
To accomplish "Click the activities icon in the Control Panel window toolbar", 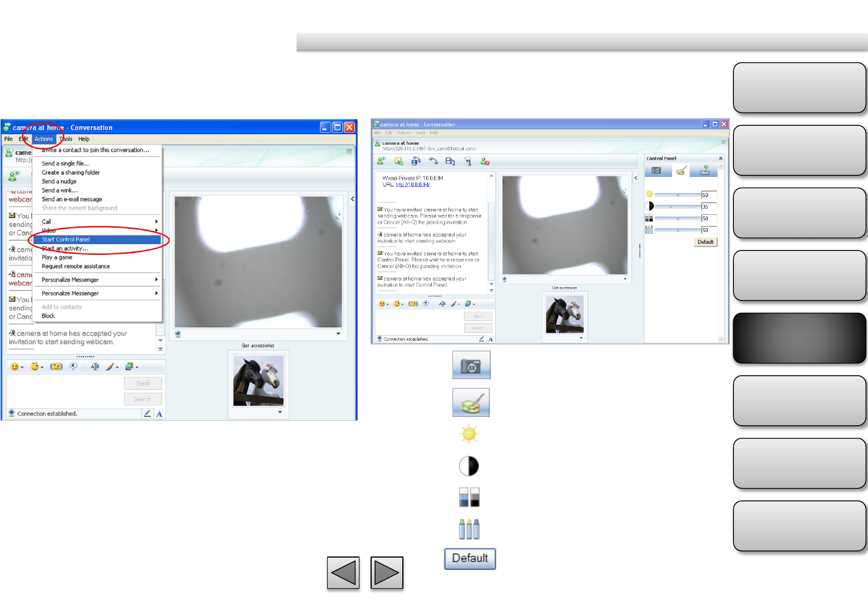I will pos(450,161).
